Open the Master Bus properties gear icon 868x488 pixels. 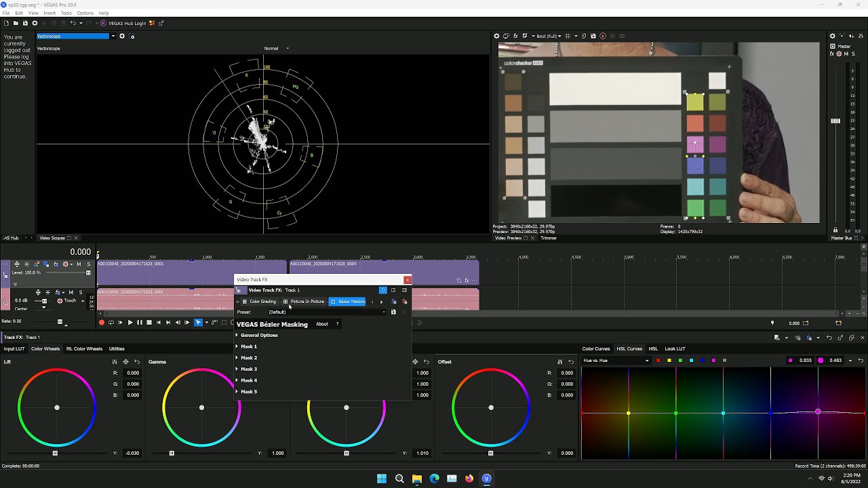(x=833, y=36)
